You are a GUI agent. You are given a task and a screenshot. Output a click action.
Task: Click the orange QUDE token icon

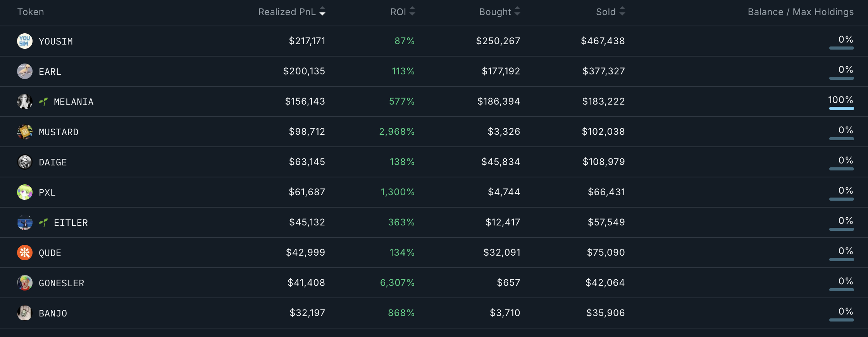click(x=24, y=253)
